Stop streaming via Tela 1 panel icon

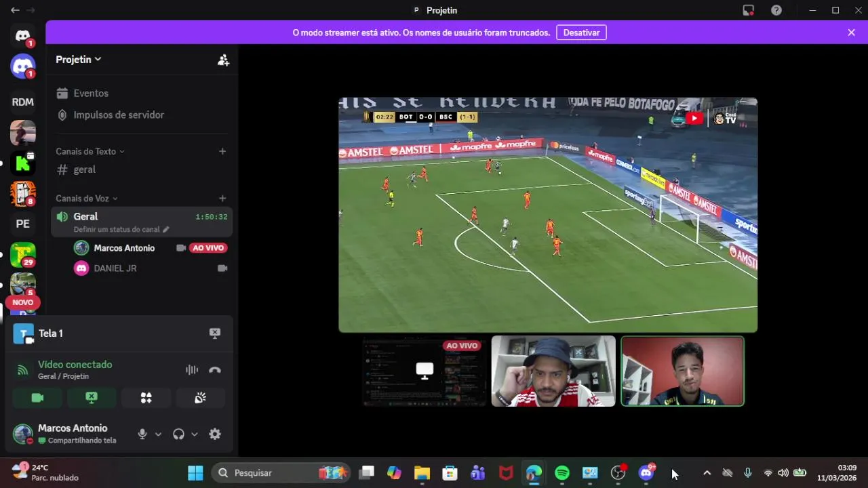pos(215,333)
